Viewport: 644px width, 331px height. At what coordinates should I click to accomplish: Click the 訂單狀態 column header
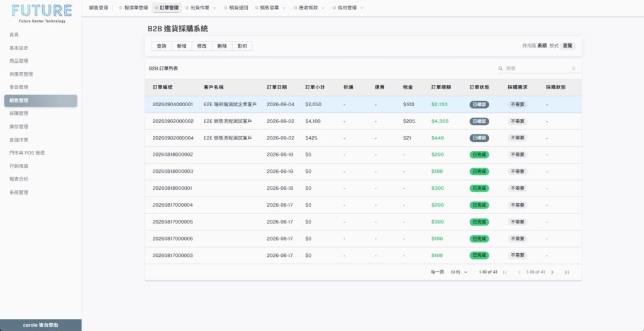tap(479, 87)
